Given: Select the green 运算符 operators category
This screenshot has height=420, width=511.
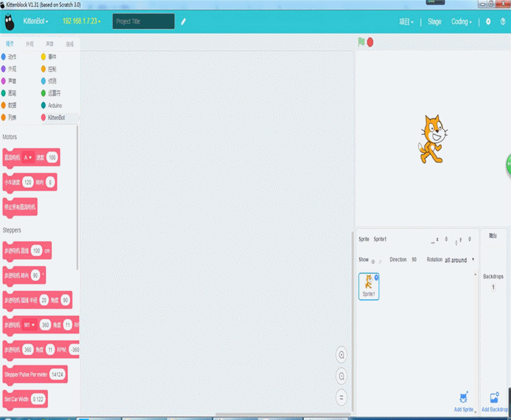Looking at the screenshot, I should coord(51,93).
